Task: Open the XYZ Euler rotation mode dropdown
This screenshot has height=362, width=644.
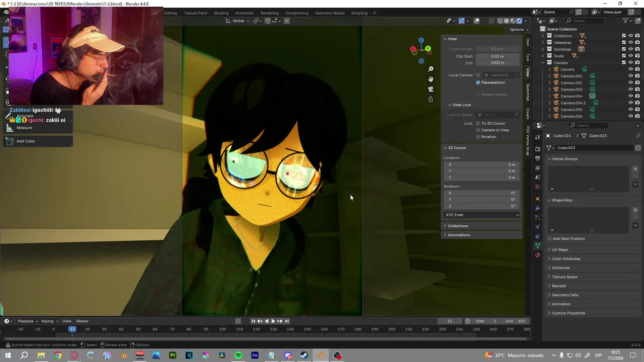Action: click(482, 215)
